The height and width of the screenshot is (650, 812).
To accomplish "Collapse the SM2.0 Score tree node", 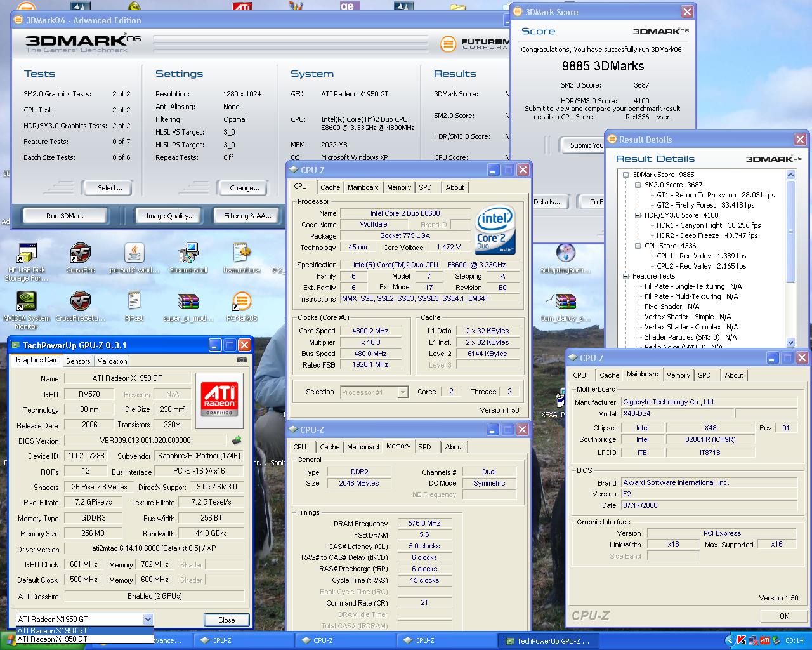I will [x=638, y=185].
